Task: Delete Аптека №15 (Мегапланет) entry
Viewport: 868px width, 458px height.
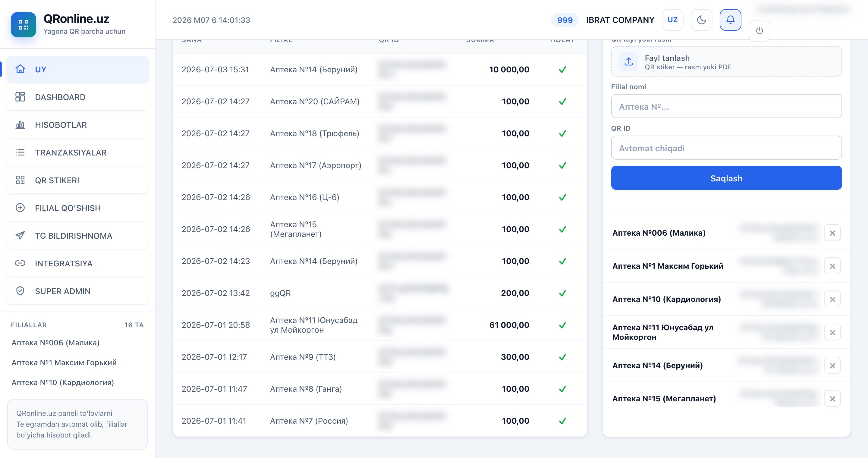Action: (832, 399)
